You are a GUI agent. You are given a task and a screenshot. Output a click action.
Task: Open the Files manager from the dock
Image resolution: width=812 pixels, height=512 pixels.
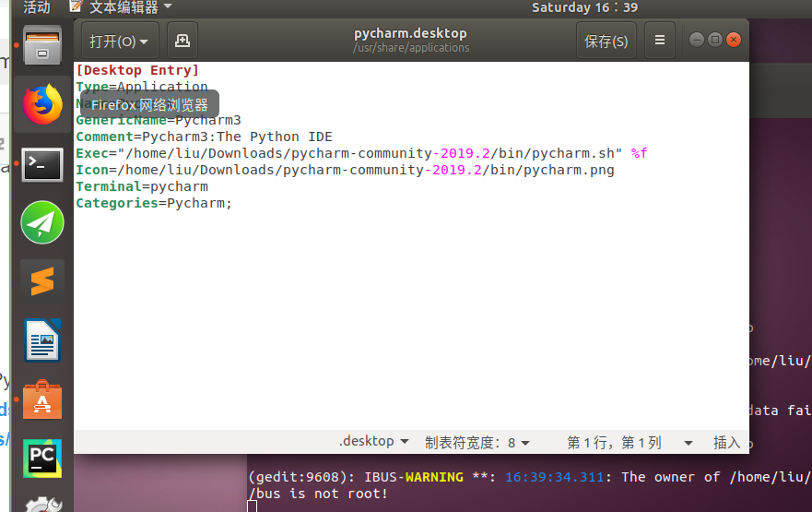tap(42, 45)
